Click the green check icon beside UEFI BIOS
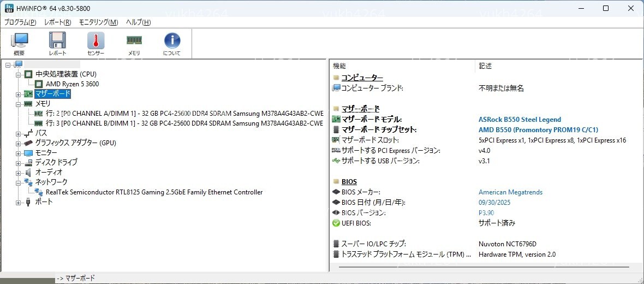The width and height of the screenshot is (644, 284). pyautogui.click(x=336, y=223)
